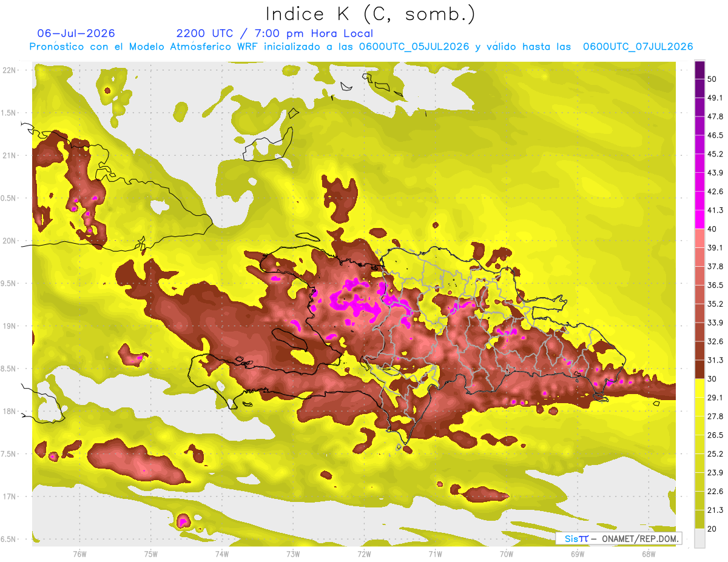Click the colorbar value "22.6"

(x=716, y=491)
